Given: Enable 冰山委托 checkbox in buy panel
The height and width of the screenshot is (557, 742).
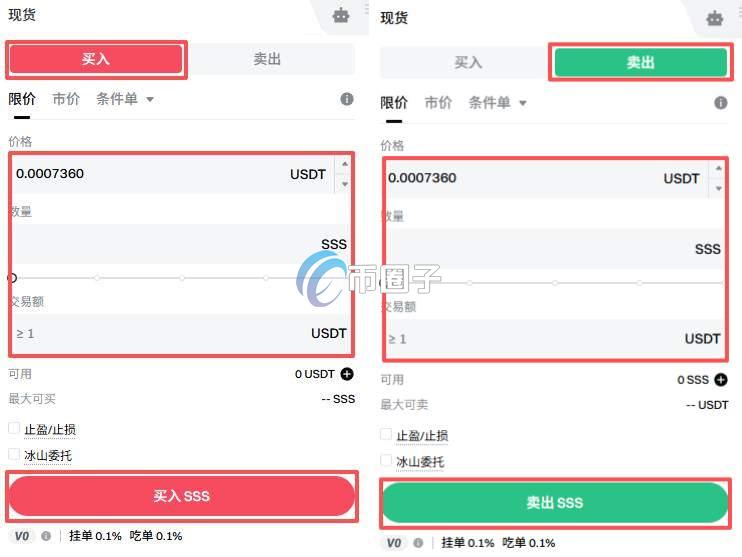Looking at the screenshot, I should pyautogui.click(x=14, y=454).
